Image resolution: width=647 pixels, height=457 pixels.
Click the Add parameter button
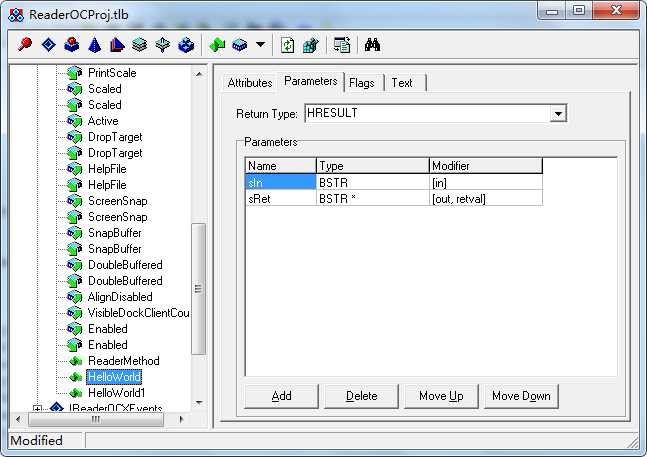[281, 396]
